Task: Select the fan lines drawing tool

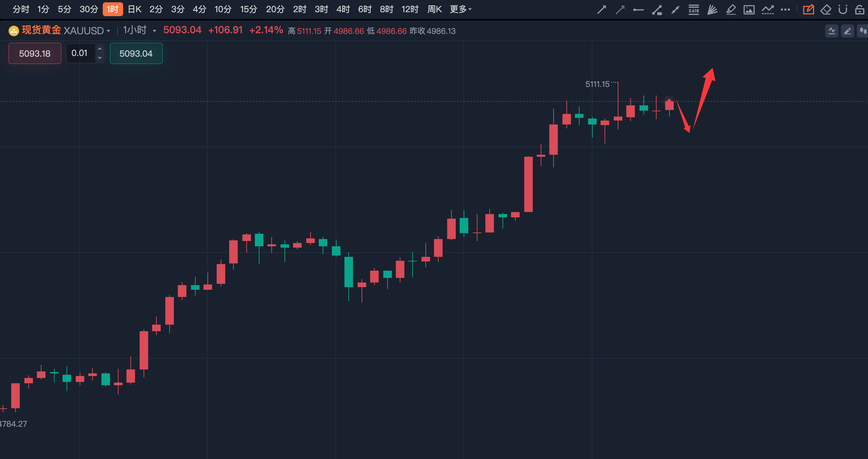Action: [x=712, y=10]
